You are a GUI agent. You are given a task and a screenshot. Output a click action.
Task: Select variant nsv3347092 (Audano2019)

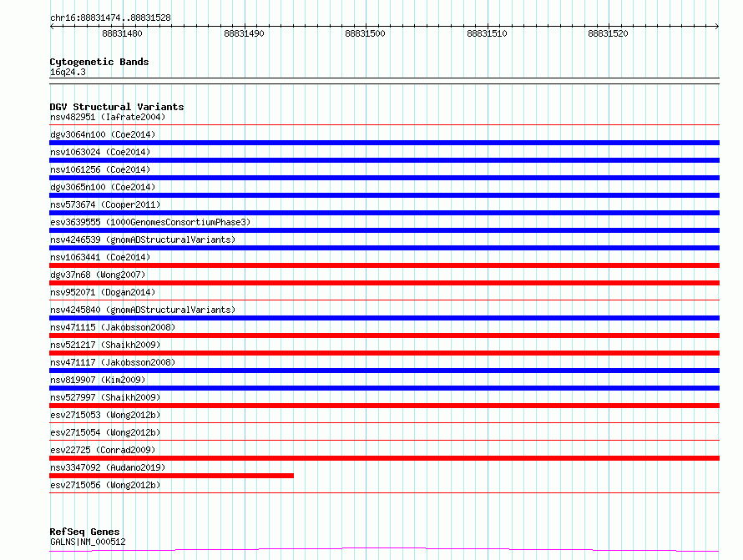(108, 467)
